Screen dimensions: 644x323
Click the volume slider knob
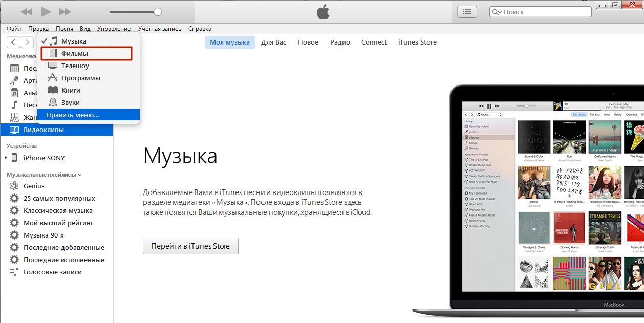tap(158, 11)
